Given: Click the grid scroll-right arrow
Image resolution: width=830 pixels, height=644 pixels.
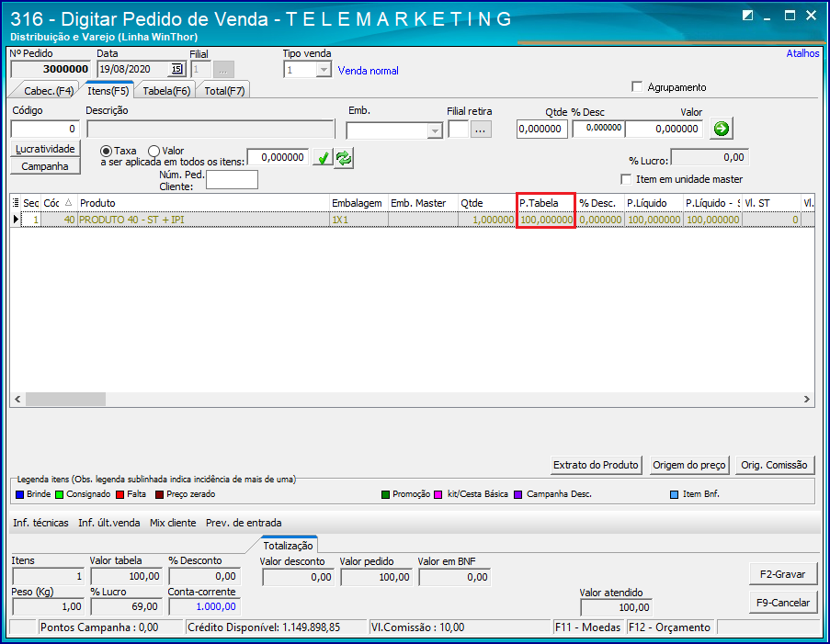Looking at the screenshot, I should pyautogui.click(x=806, y=399).
